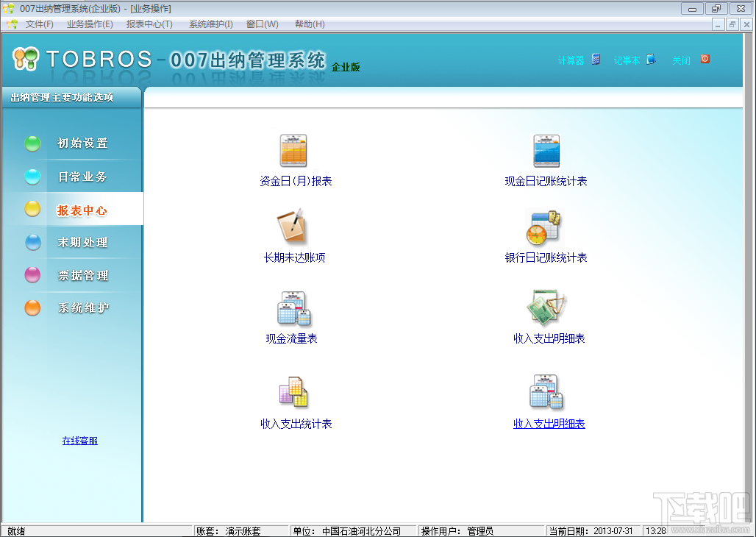Viewport: 756px width, 537px height.
Task: Click the small app icon left of 文件 menu
Action: tap(12, 24)
